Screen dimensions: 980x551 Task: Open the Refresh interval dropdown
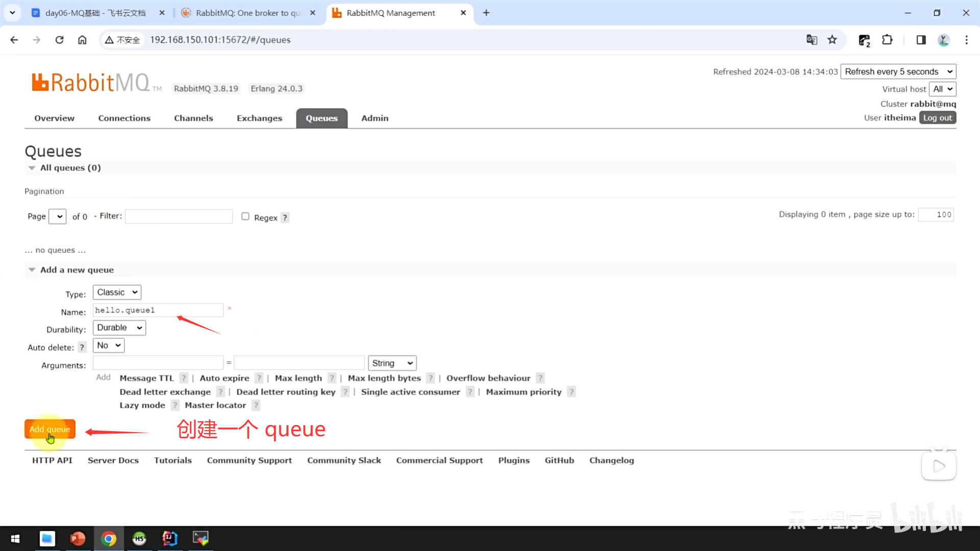898,71
